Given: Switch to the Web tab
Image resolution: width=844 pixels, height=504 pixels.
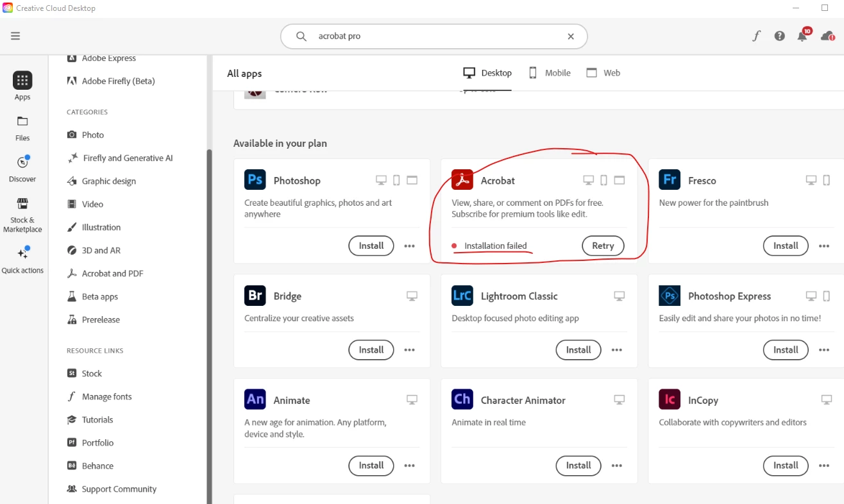Looking at the screenshot, I should click(603, 72).
